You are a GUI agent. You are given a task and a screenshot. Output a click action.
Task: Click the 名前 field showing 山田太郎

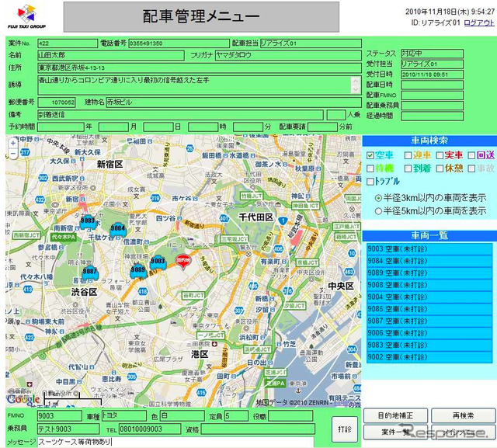coord(111,55)
